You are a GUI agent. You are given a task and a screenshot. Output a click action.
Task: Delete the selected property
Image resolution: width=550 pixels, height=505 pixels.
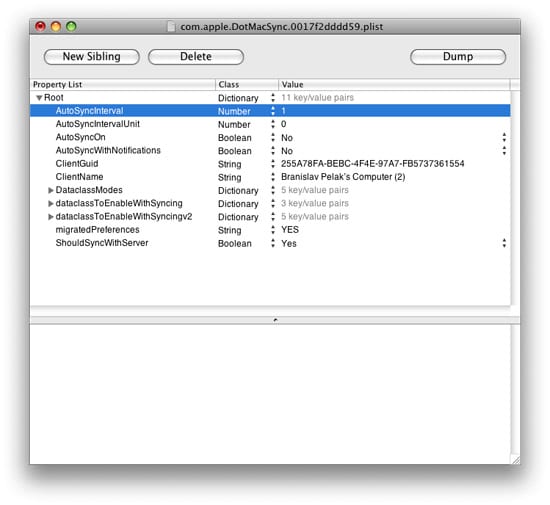tap(196, 57)
